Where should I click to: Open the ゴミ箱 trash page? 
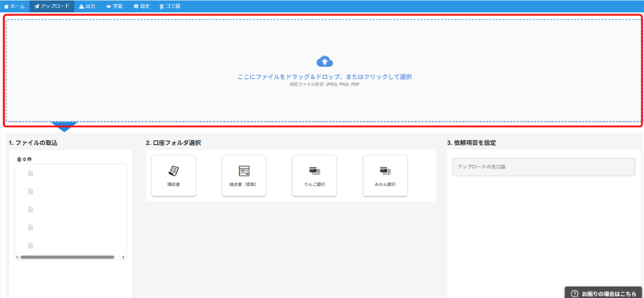click(170, 6)
